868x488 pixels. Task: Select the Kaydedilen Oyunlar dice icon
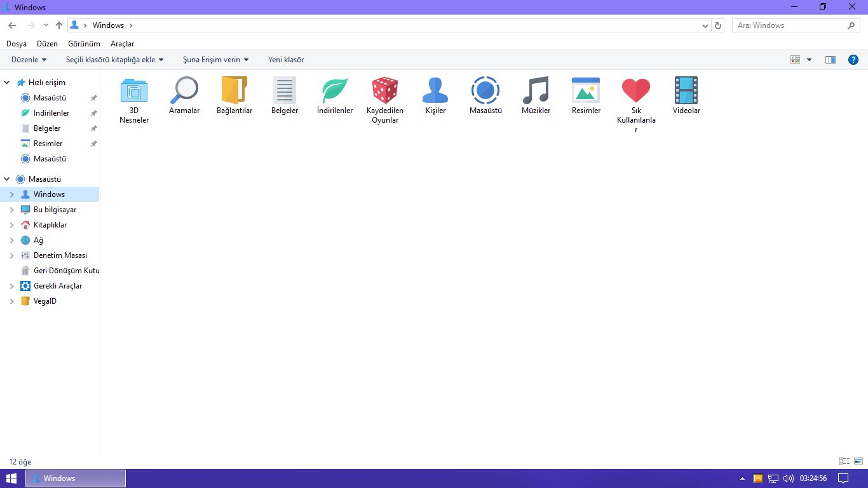click(385, 90)
